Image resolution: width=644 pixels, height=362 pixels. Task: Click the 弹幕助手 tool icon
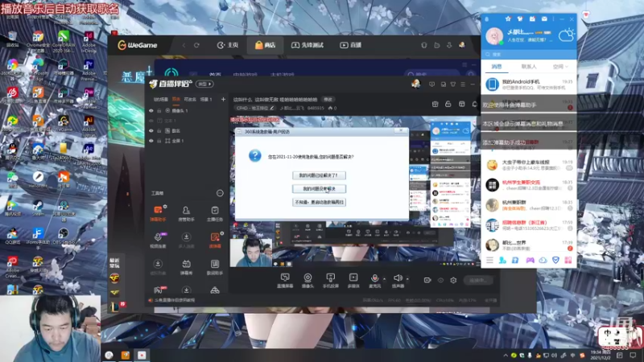tap(158, 210)
